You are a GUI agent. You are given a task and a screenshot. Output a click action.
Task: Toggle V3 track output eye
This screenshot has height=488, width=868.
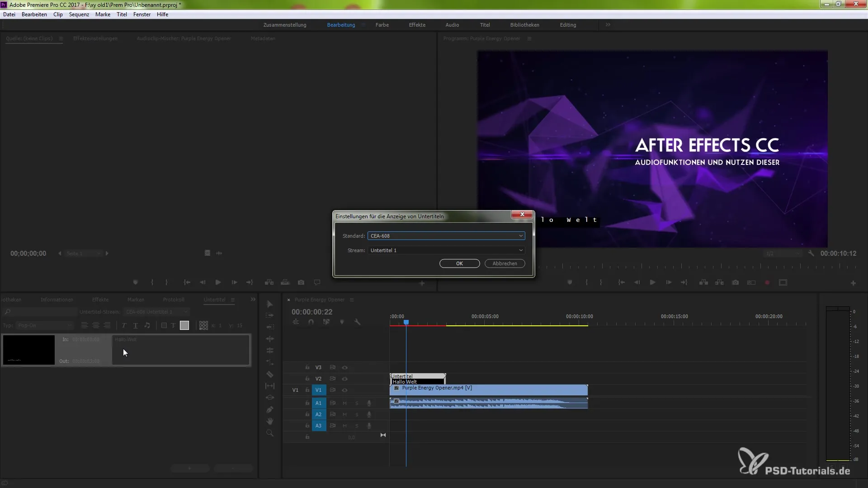point(345,368)
